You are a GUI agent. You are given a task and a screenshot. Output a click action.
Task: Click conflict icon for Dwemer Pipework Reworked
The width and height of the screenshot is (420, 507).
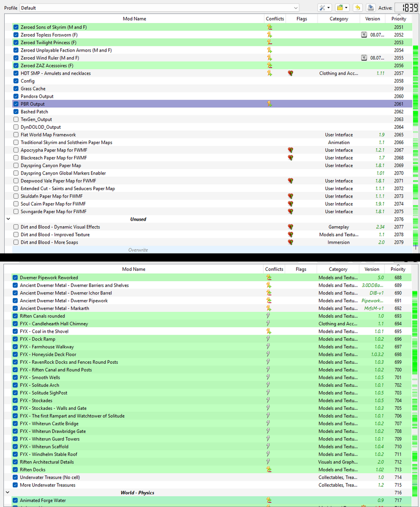269,277
